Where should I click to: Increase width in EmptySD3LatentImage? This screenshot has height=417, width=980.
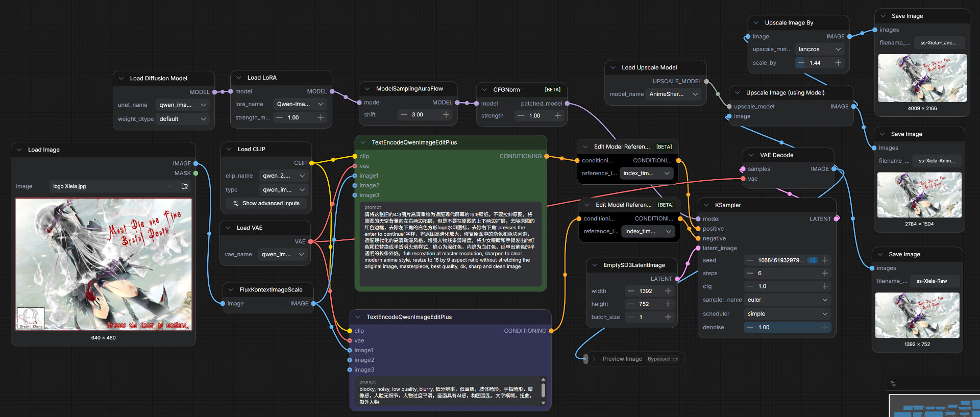pyautogui.click(x=668, y=291)
